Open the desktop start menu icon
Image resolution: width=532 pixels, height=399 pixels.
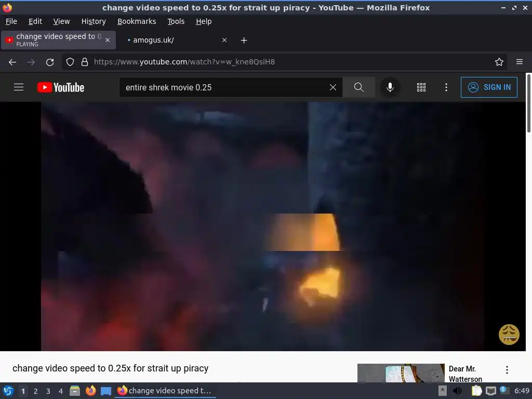(x=8, y=391)
